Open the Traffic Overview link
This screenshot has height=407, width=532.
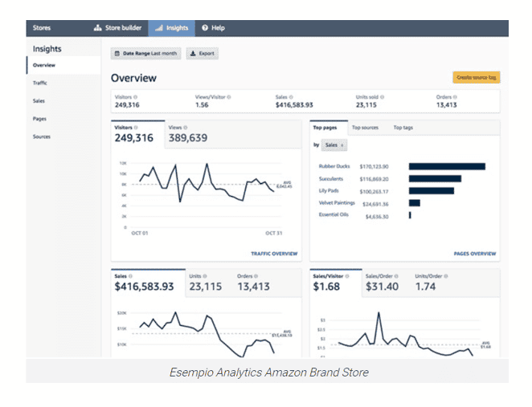click(274, 254)
